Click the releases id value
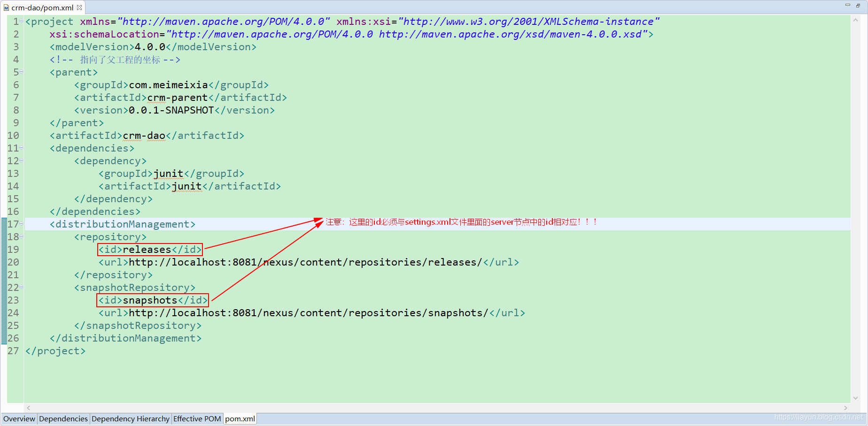 point(147,250)
